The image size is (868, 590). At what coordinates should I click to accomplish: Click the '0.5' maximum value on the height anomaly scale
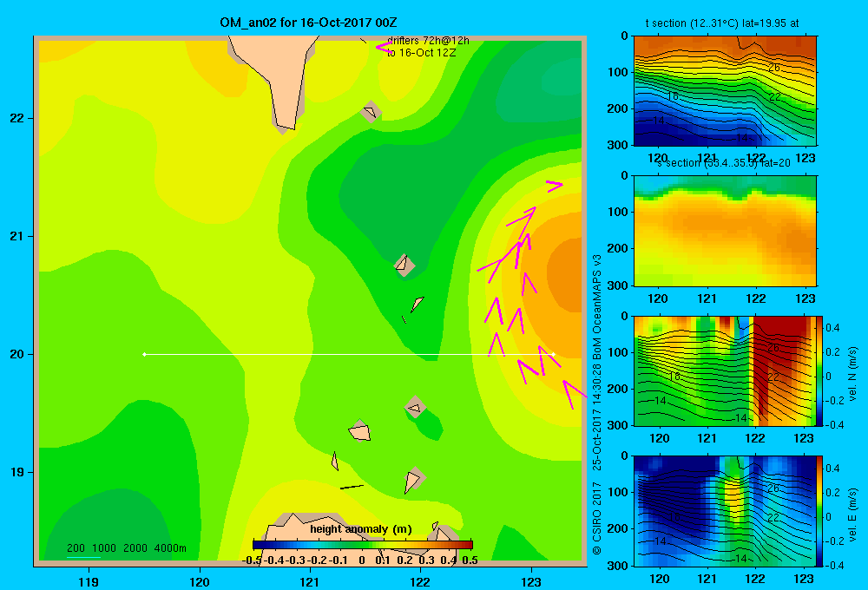pos(470,560)
